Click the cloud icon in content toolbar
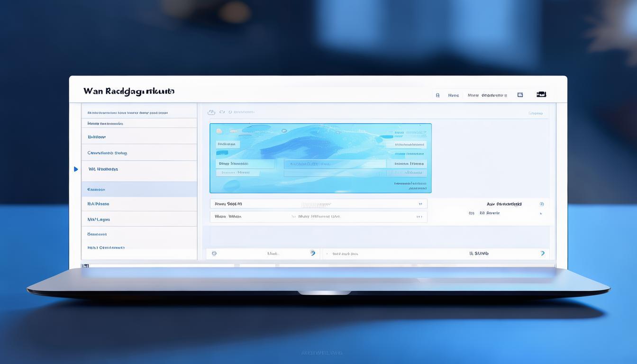This screenshot has height=364, width=637. [x=211, y=112]
